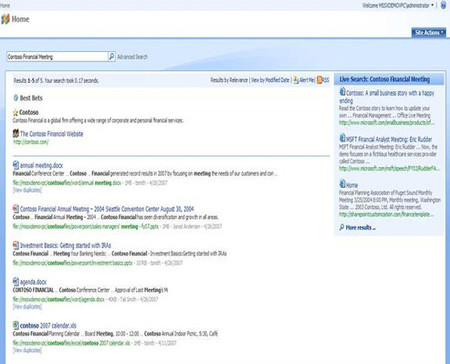Click View duplicates under annual meeting.docx
The image size is (450, 364).
[27, 190]
